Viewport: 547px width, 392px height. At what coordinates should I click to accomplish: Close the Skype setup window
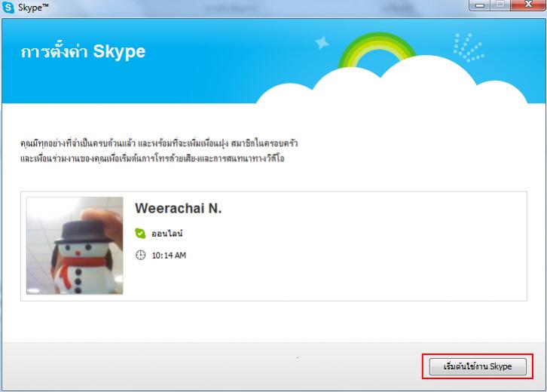(x=528, y=5)
